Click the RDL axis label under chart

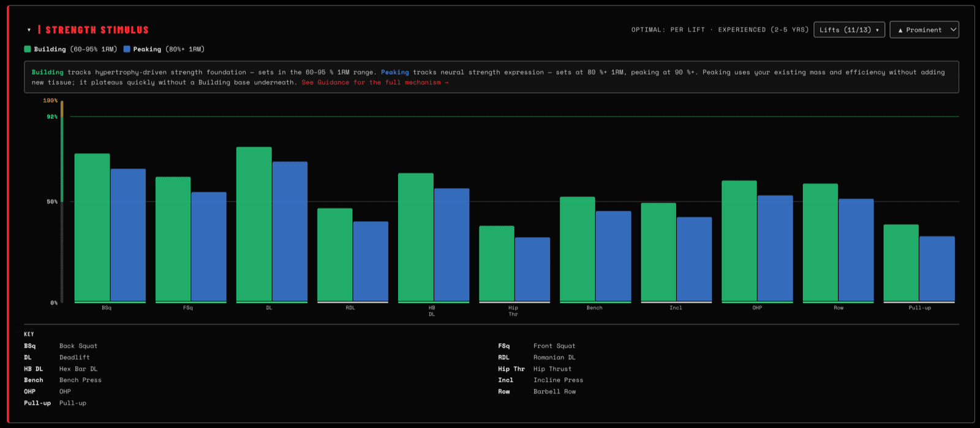pos(350,308)
